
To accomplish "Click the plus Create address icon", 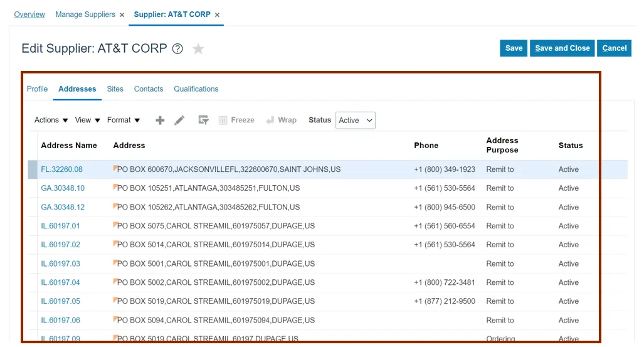I will [x=160, y=120].
